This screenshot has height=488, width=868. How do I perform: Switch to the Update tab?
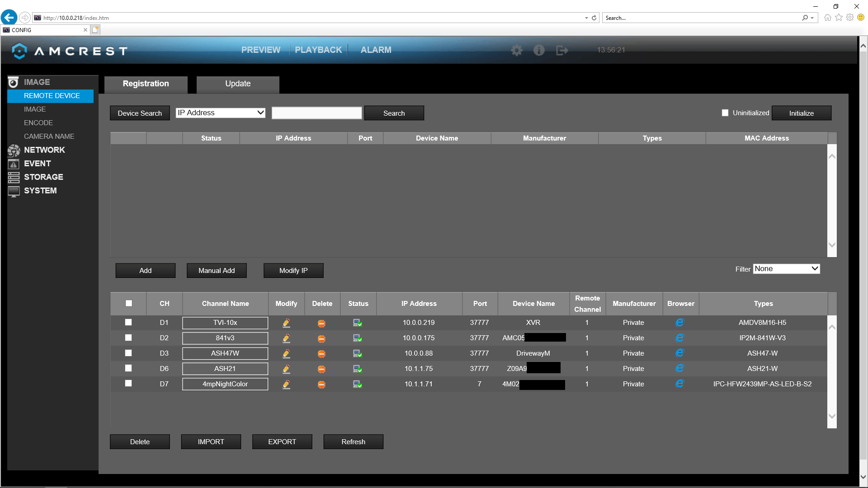coord(238,84)
